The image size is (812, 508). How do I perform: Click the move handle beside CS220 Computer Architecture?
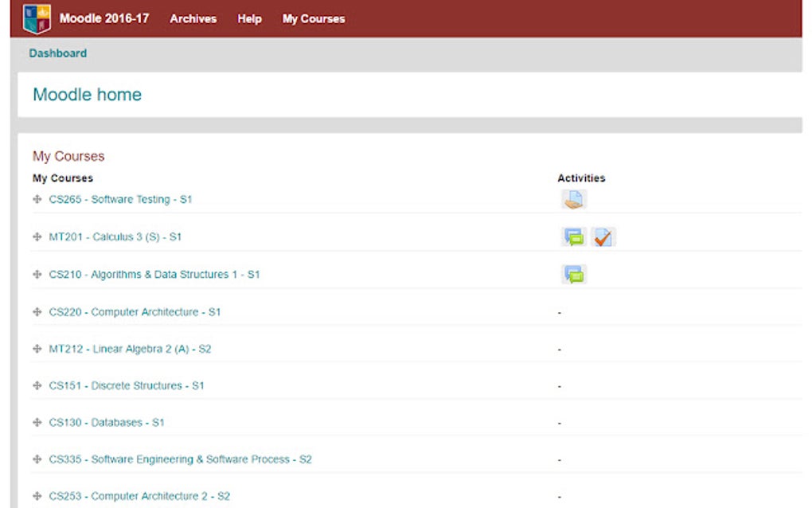pyautogui.click(x=37, y=311)
